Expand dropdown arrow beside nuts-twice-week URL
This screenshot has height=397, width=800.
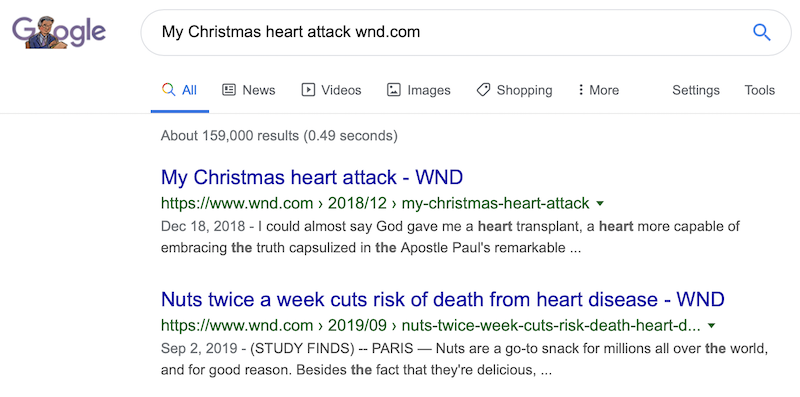(x=712, y=326)
